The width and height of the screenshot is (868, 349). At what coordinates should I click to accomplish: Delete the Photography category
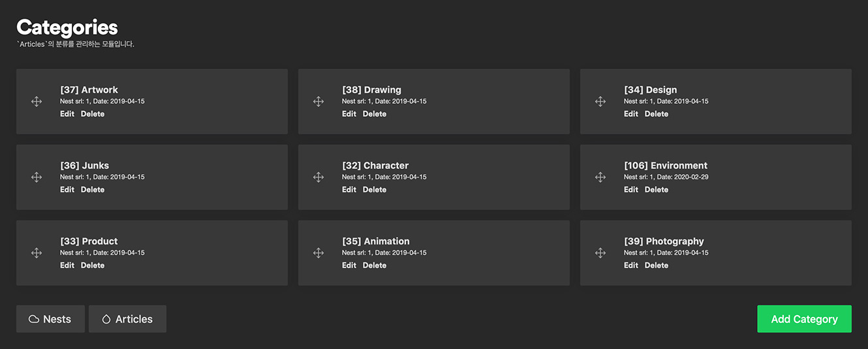coord(657,266)
